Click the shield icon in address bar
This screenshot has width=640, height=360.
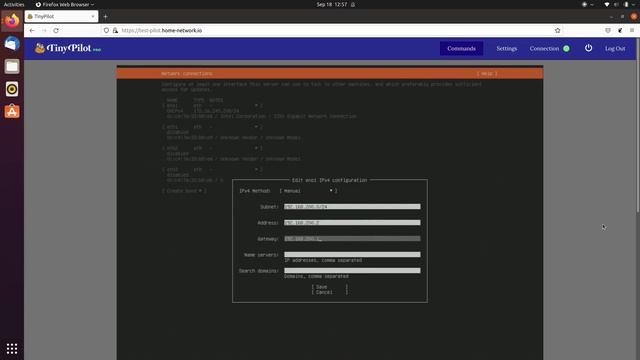106,31
